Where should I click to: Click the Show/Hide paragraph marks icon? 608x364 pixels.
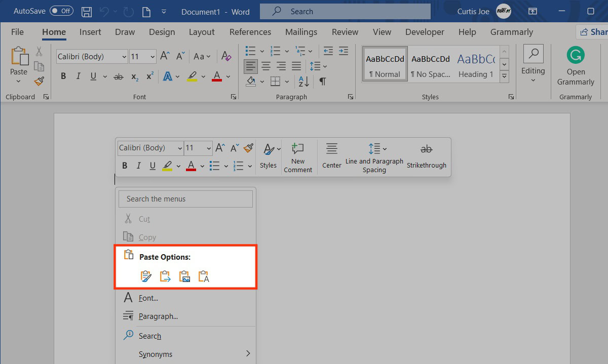tap(322, 81)
